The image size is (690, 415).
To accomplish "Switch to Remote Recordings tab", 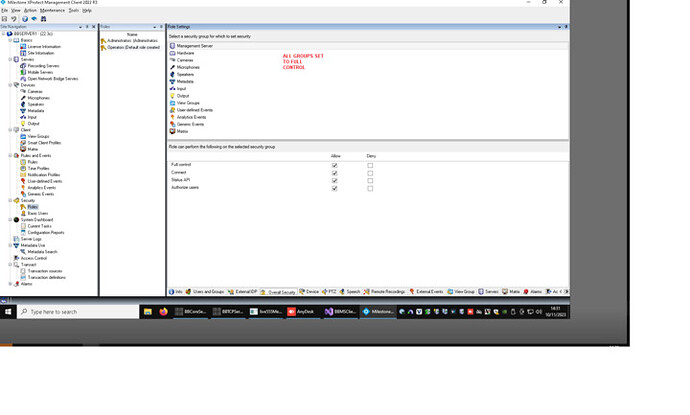I will pyautogui.click(x=384, y=292).
